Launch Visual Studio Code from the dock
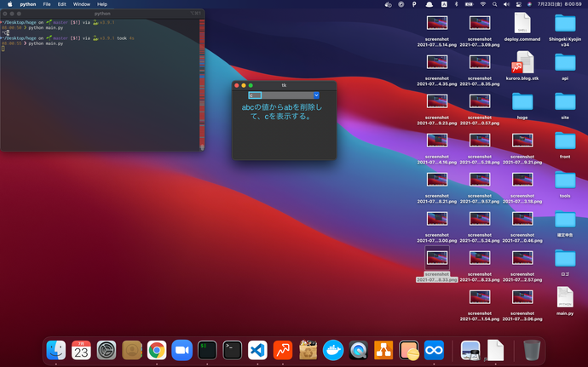This screenshot has width=588, height=367. 257,350
